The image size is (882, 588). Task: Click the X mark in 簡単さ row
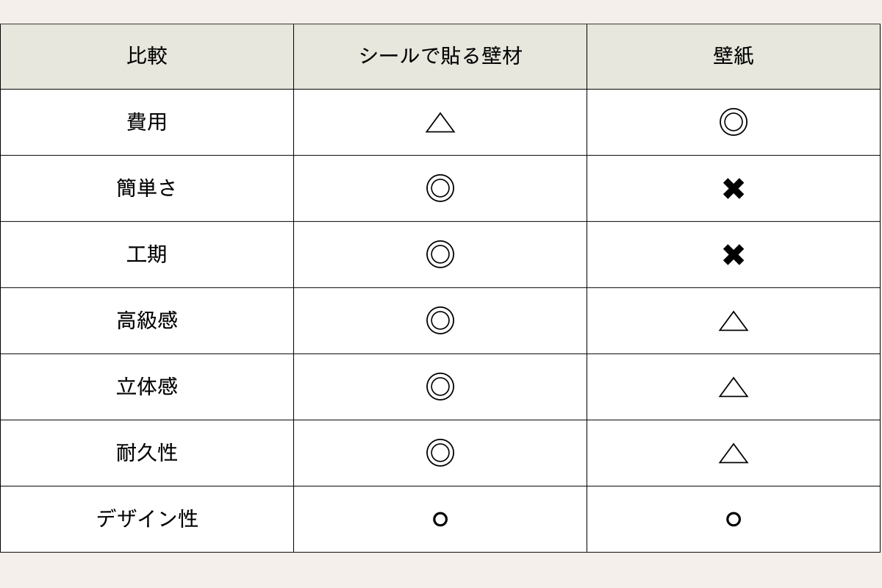(734, 189)
